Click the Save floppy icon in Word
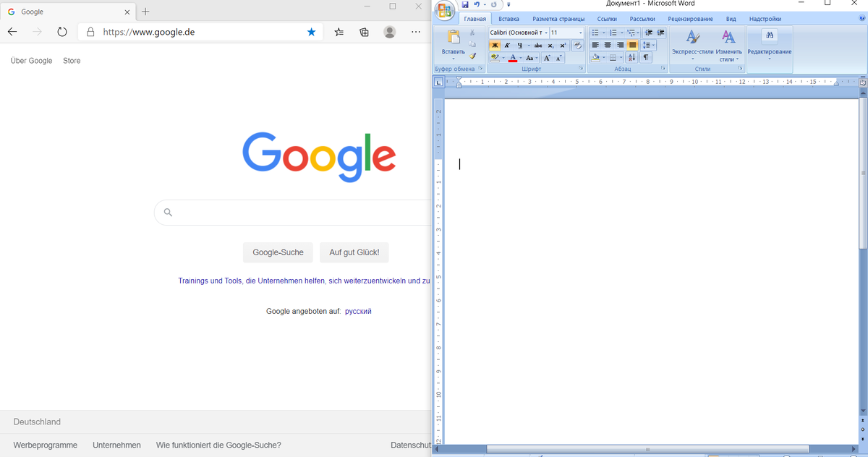Image resolution: width=868 pixels, height=457 pixels. 465,4
